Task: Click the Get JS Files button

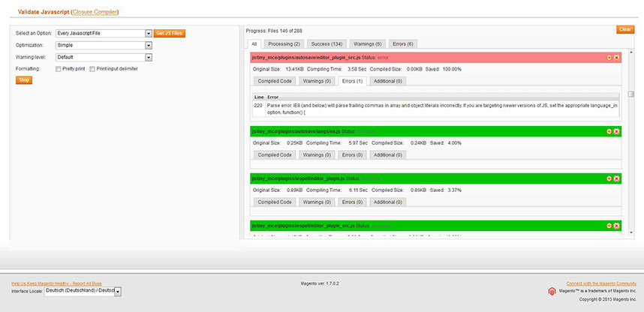Action: click(x=170, y=33)
